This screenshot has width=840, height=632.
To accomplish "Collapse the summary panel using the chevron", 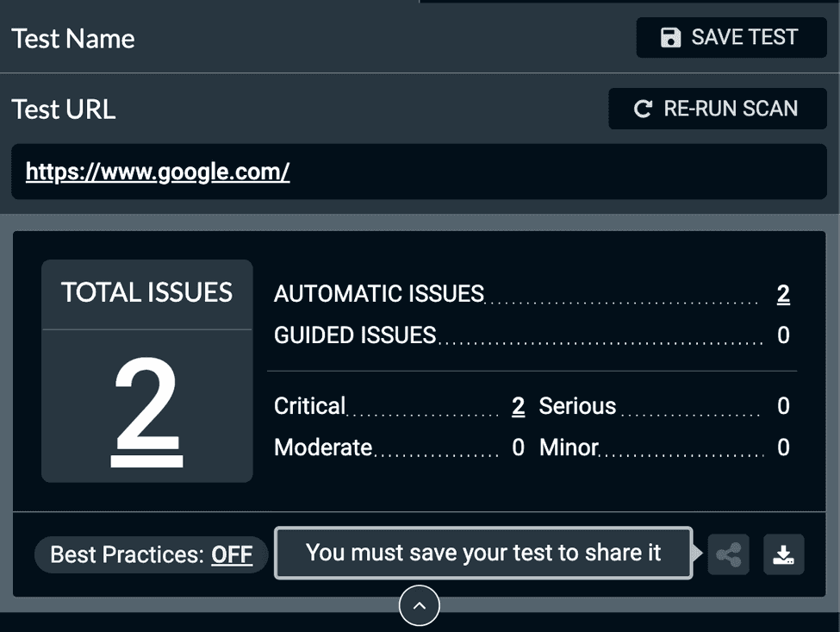I will coord(420,605).
